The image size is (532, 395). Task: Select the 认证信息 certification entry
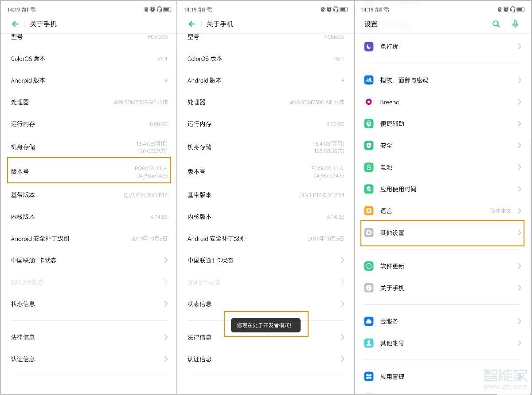89,359
